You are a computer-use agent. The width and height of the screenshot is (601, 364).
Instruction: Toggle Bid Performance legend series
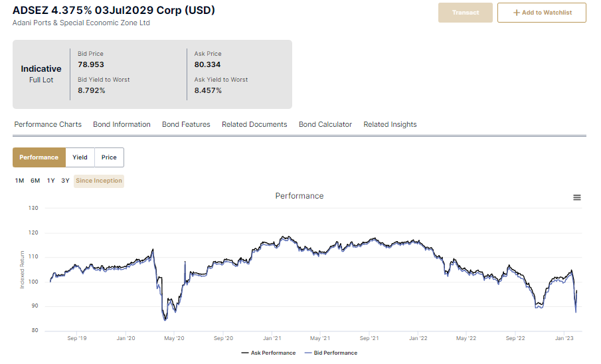click(331, 353)
